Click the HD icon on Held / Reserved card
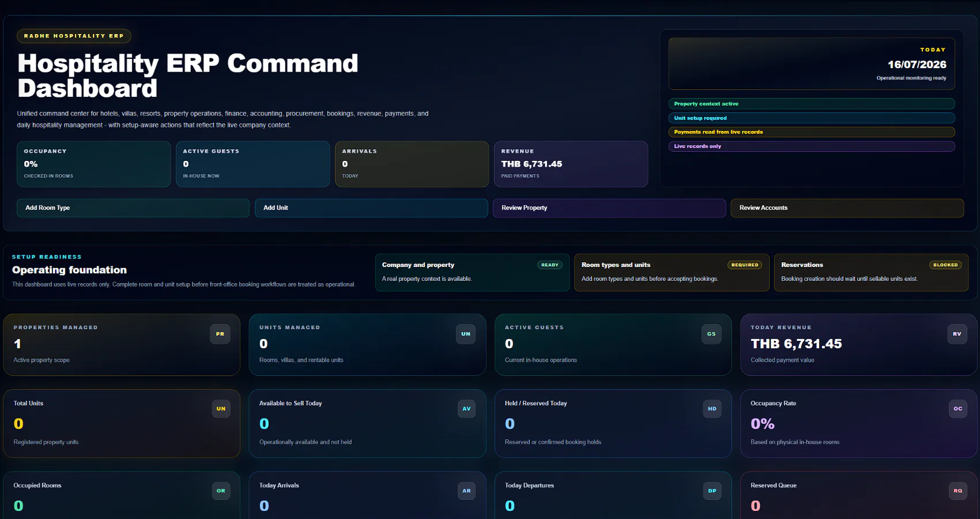980x519 pixels. [712, 409]
